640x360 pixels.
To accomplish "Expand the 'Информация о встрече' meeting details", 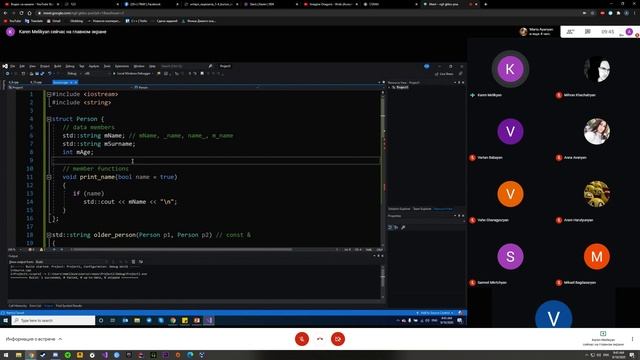I will [34, 339].
